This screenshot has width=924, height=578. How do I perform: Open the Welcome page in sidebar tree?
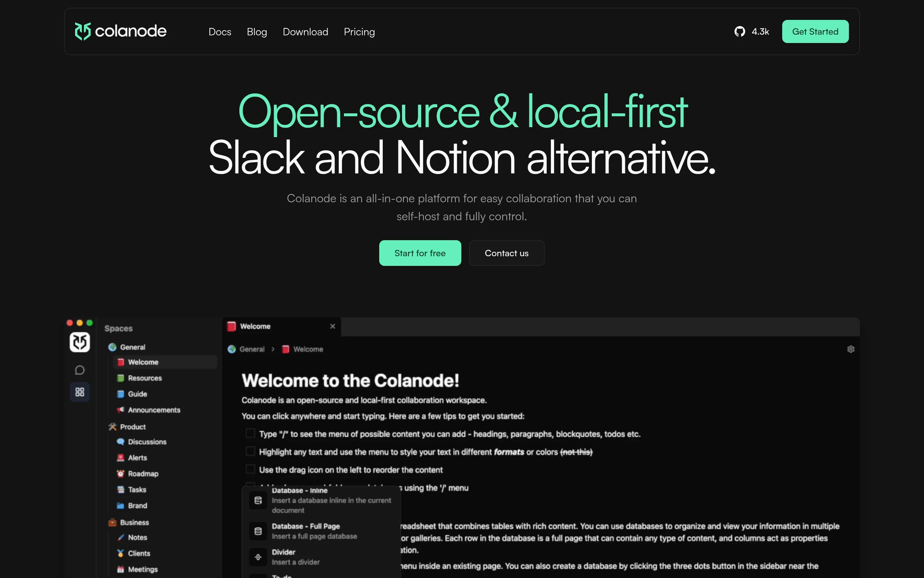(x=165, y=362)
